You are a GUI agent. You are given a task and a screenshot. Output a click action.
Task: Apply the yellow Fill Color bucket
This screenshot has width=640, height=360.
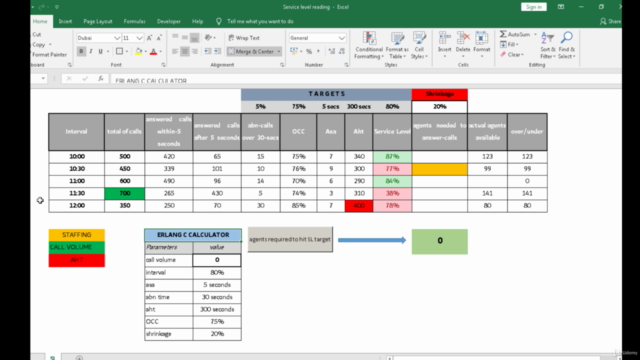(x=139, y=51)
